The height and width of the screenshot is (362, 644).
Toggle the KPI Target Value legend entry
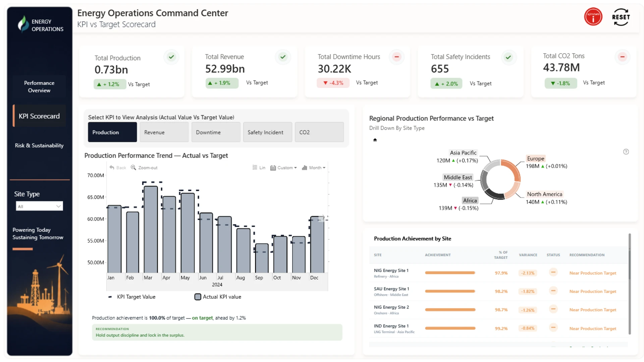132,297
